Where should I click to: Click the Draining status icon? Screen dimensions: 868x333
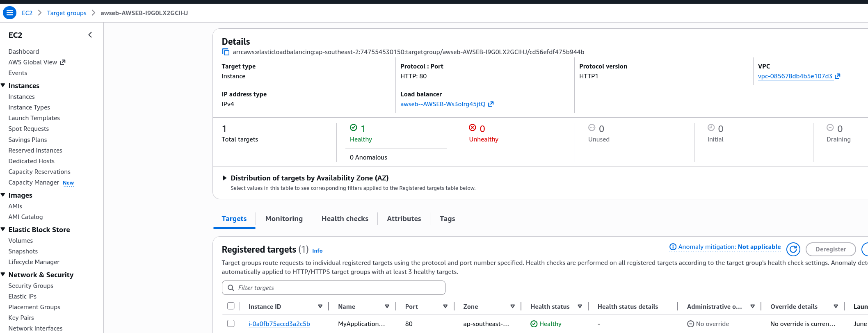[x=830, y=128]
